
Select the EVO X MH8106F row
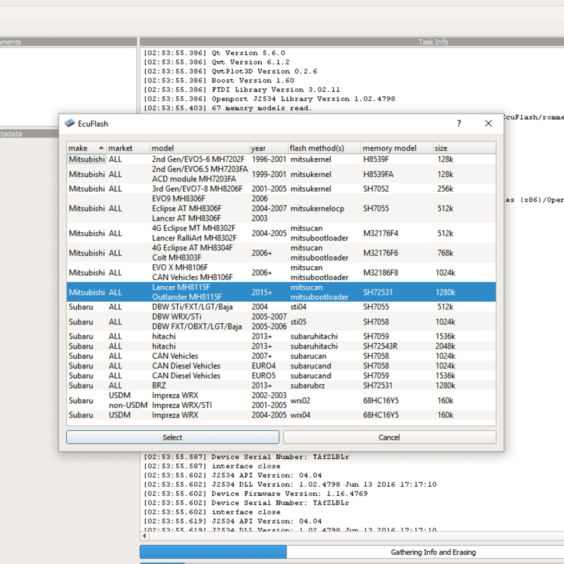point(281,272)
